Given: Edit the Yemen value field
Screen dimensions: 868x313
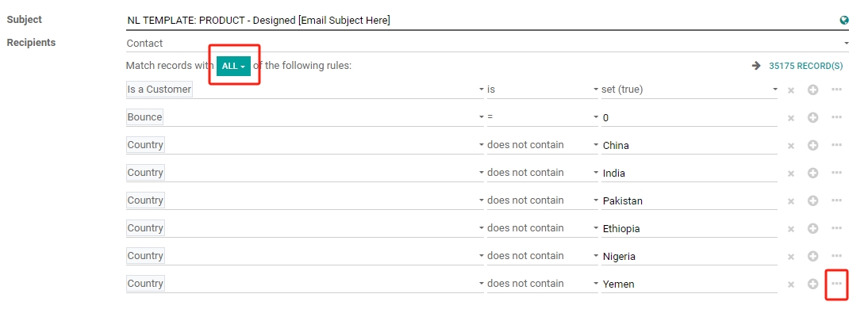Looking at the screenshot, I should (x=689, y=284).
